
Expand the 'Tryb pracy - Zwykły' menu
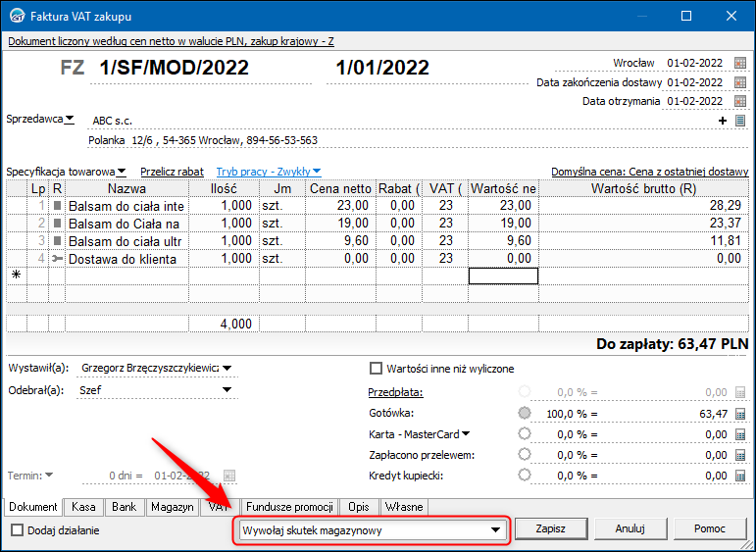(269, 171)
